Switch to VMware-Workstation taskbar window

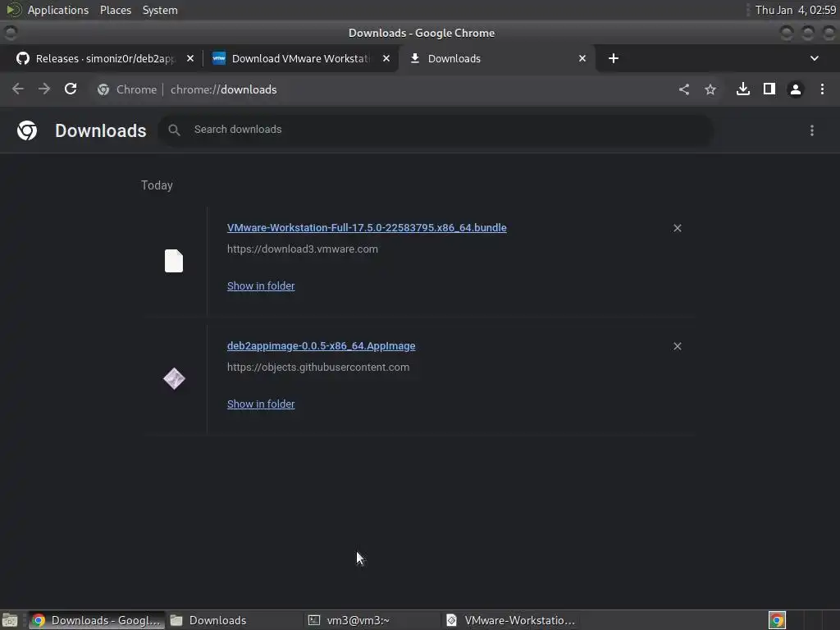click(510, 620)
